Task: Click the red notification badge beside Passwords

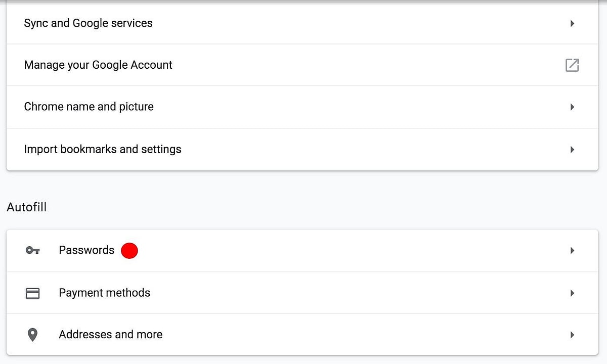Action: point(129,250)
